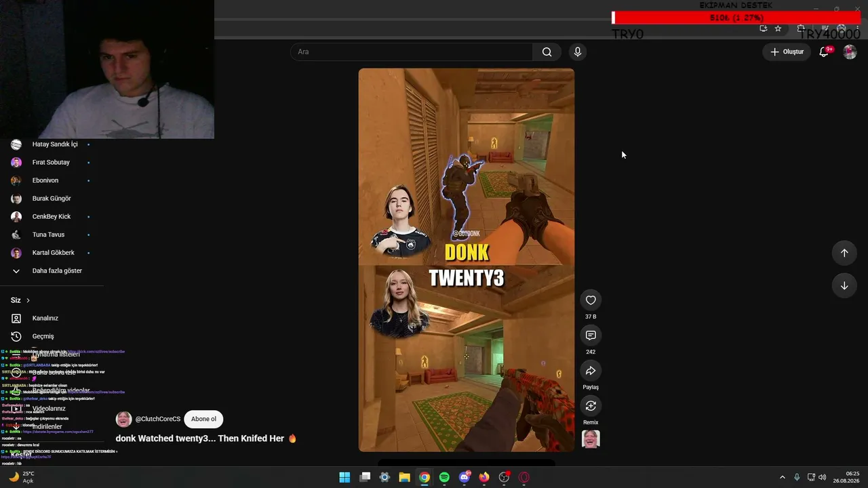Open Hatay Sandık İçi subscription
The image size is (868, 488).
(52, 144)
